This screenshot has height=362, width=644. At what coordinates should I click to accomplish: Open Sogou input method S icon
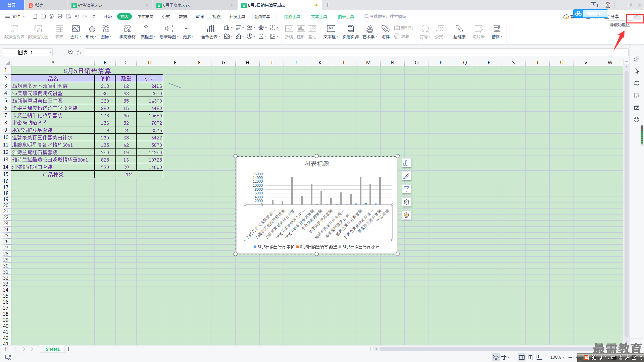(586, 358)
